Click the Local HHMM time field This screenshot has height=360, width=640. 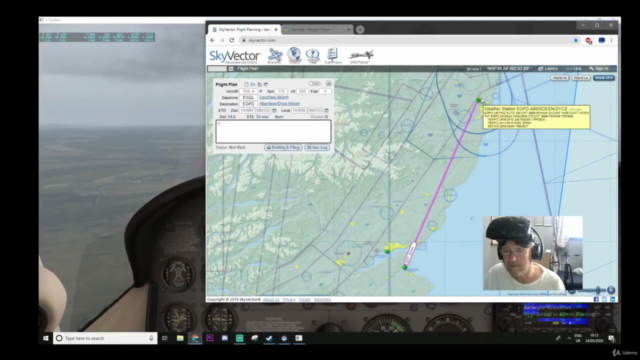299,110
